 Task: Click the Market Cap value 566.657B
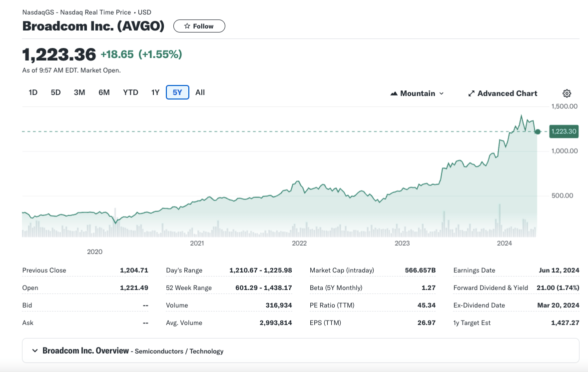point(420,270)
